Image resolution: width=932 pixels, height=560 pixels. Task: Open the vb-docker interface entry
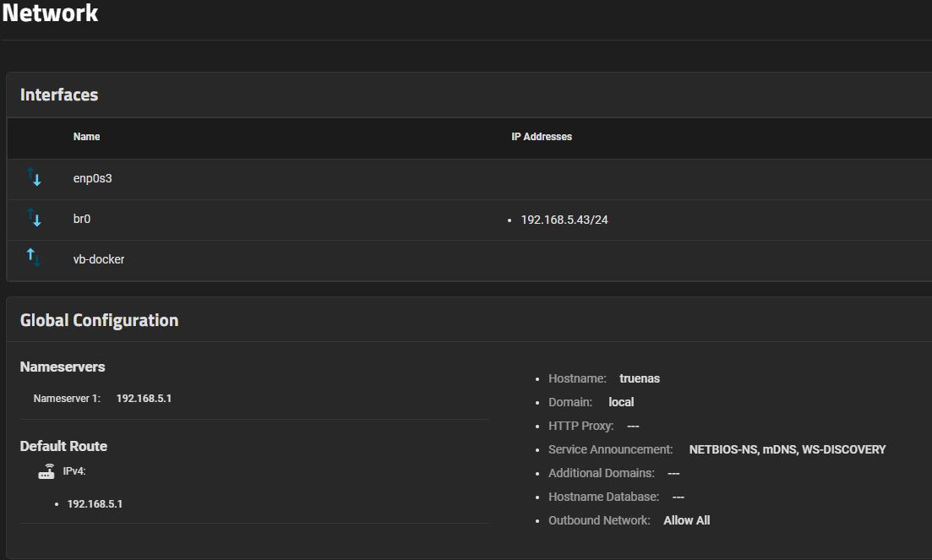coord(99,259)
